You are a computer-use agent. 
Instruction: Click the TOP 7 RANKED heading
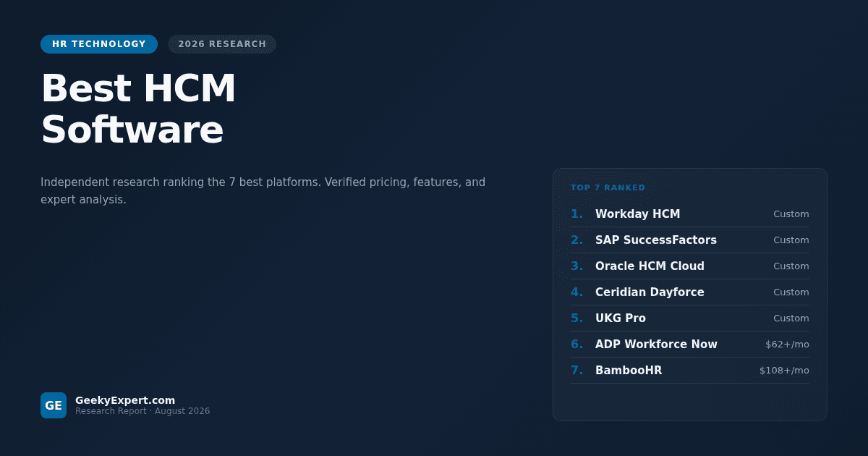coord(608,187)
